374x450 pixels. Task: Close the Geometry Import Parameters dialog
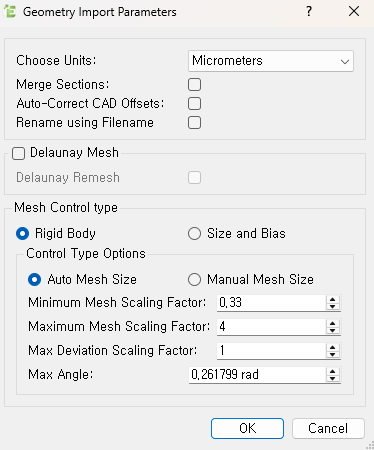(354, 12)
